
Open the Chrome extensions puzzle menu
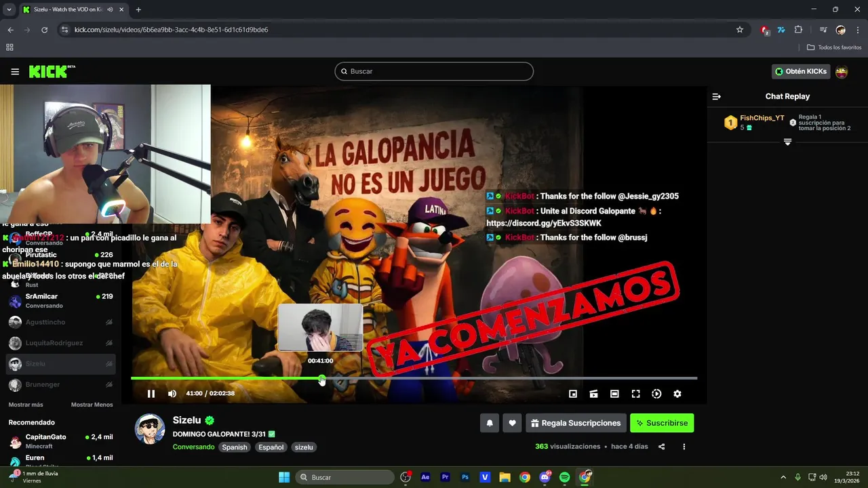(798, 30)
